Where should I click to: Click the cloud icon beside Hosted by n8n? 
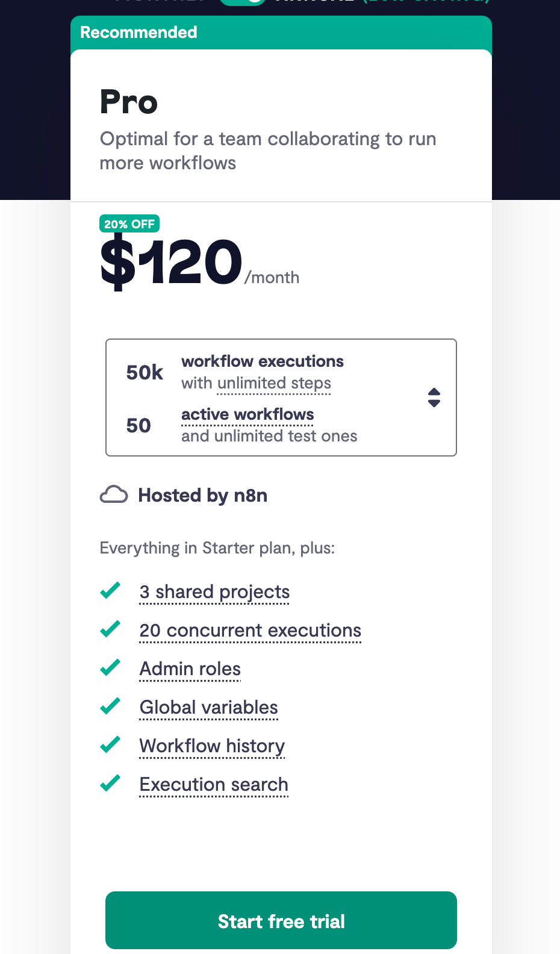point(114,495)
